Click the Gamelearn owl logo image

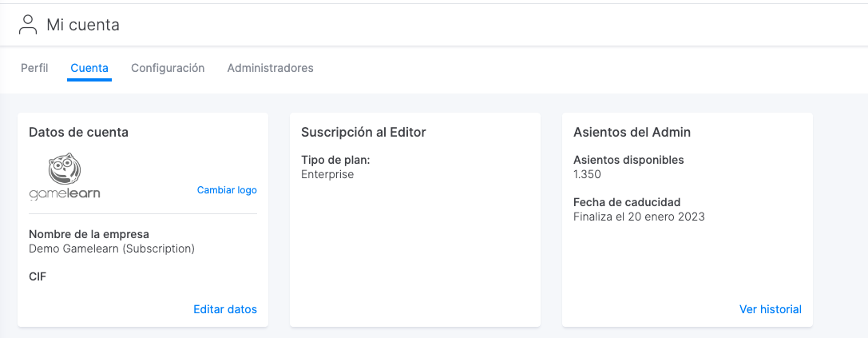[64, 169]
